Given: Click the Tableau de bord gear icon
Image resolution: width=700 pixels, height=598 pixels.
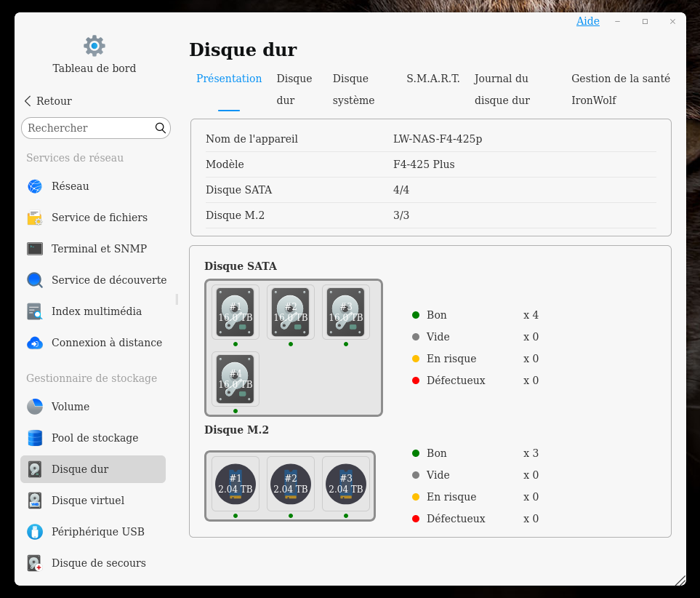Looking at the screenshot, I should click(94, 46).
